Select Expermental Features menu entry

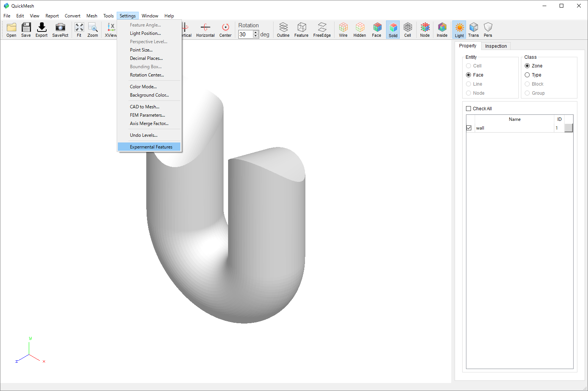click(x=149, y=147)
